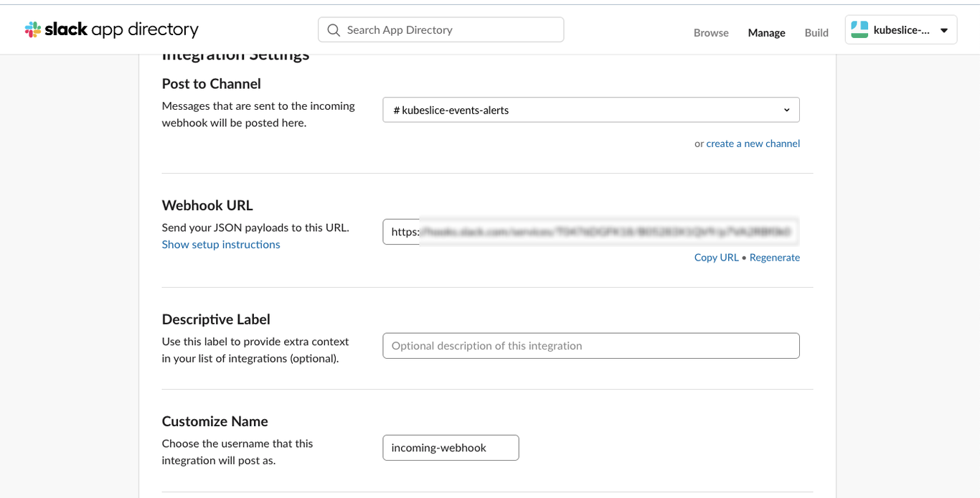Image resolution: width=980 pixels, height=498 pixels.
Task: Click the Search App Directory field
Action: (x=441, y=30)
